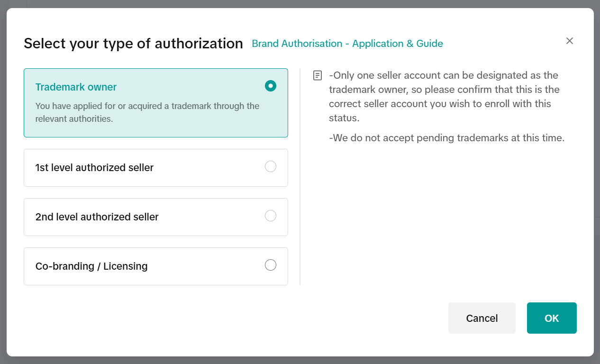Open the Brand Authorisation - Application & Guide link
The image size is (600, 364).
347,44
